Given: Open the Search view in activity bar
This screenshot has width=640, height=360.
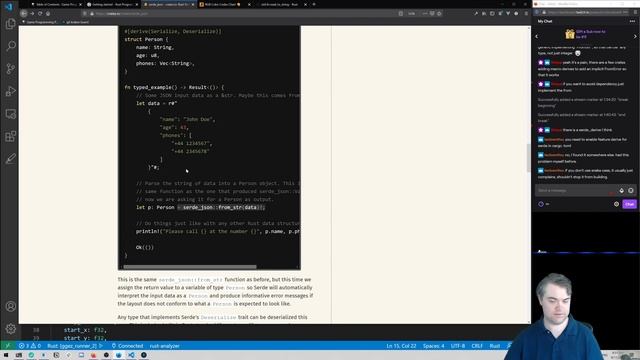Looking at the screenshot, I should pyautogui.click(x=11, y=46).
